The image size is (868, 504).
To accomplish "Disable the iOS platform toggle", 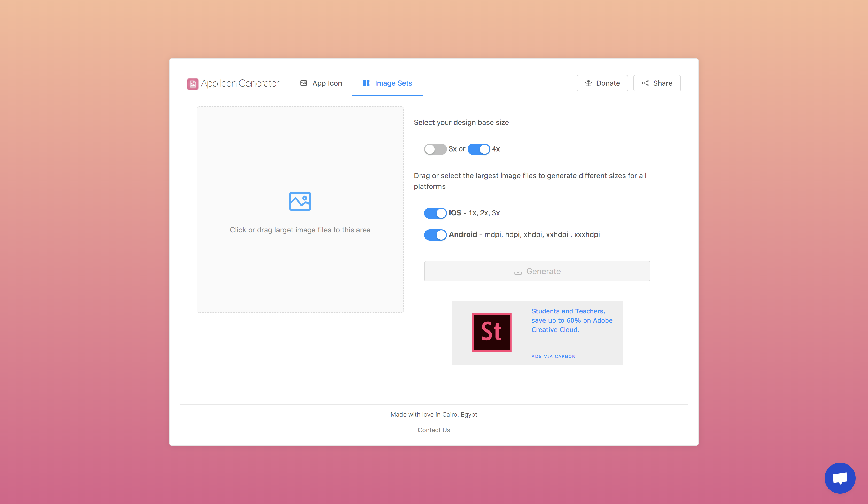I will point(435,213).
